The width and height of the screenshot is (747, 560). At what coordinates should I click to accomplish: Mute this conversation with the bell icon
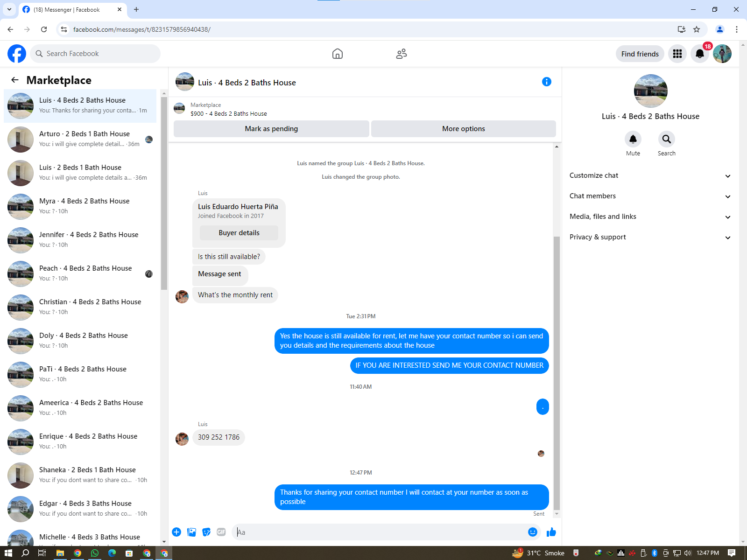coord(633,139)
